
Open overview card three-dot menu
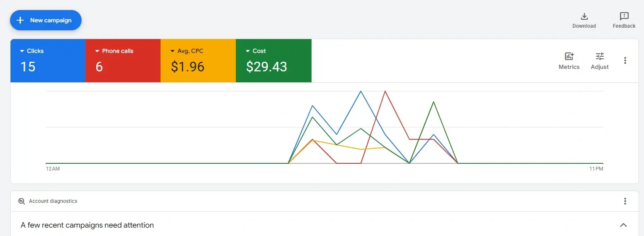(x=625, y=60)
